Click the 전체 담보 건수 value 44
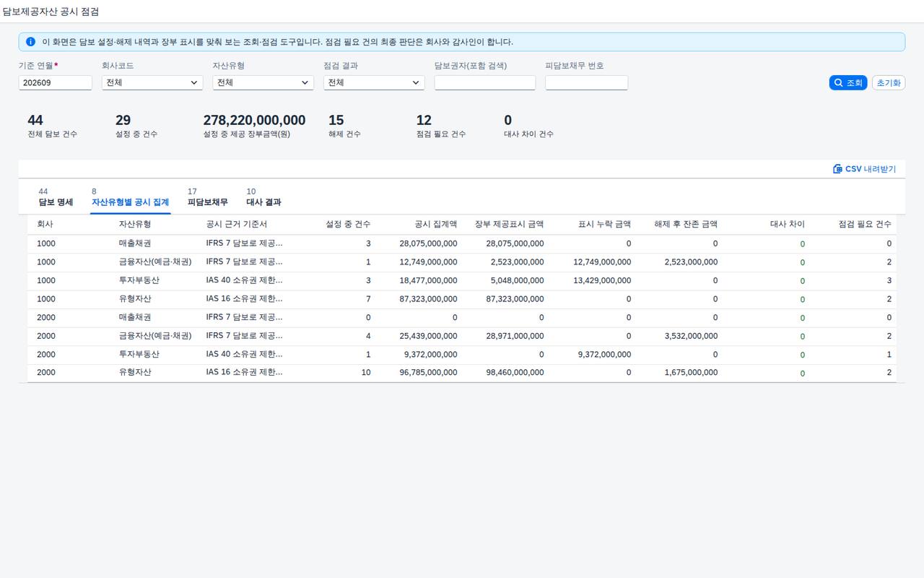 point(35,120)
